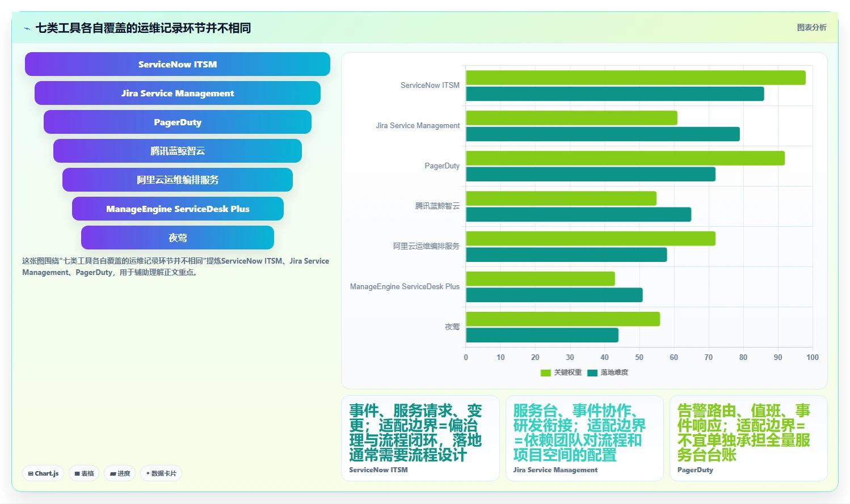The height and width of the screenshot is (504, 850).
Task: Click 夜莺 teal chart bar
Action: [x=542, y=336]
